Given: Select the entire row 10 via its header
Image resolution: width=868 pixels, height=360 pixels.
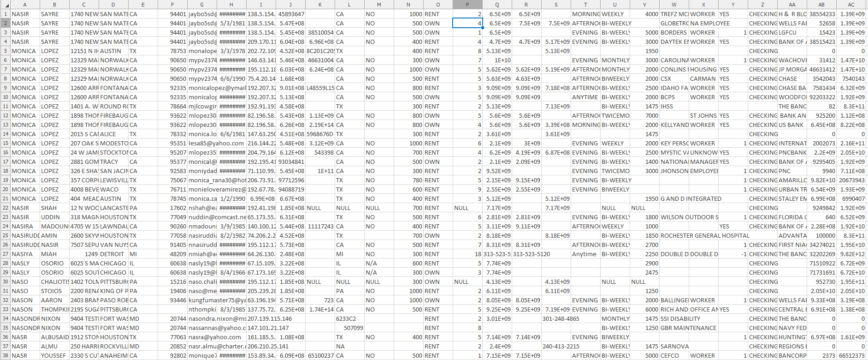Looking at the screenshot, I should 5,97.
